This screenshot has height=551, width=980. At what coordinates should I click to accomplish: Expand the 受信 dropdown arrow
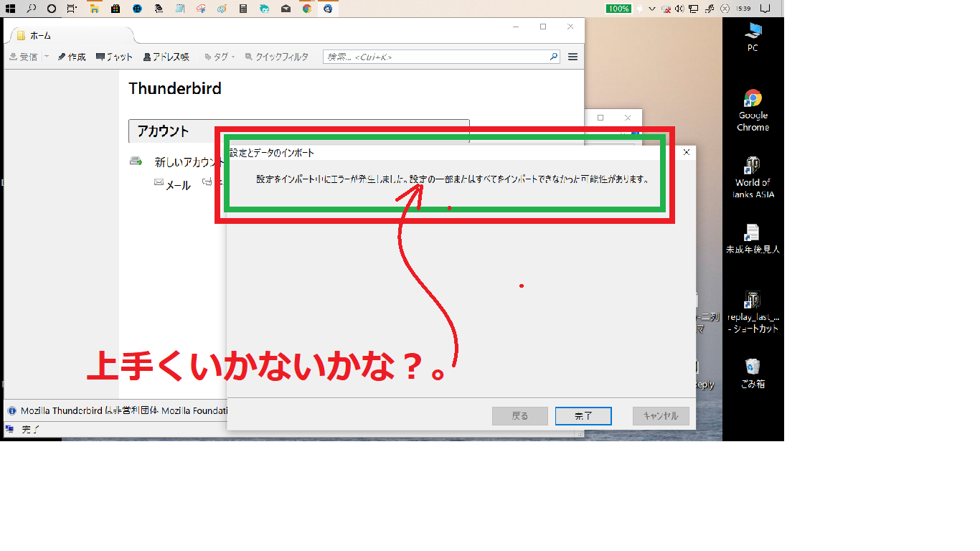(47, 57)
